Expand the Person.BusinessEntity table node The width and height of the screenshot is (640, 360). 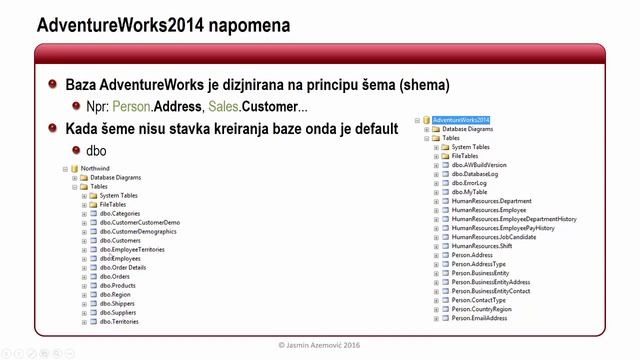point(436,273)
